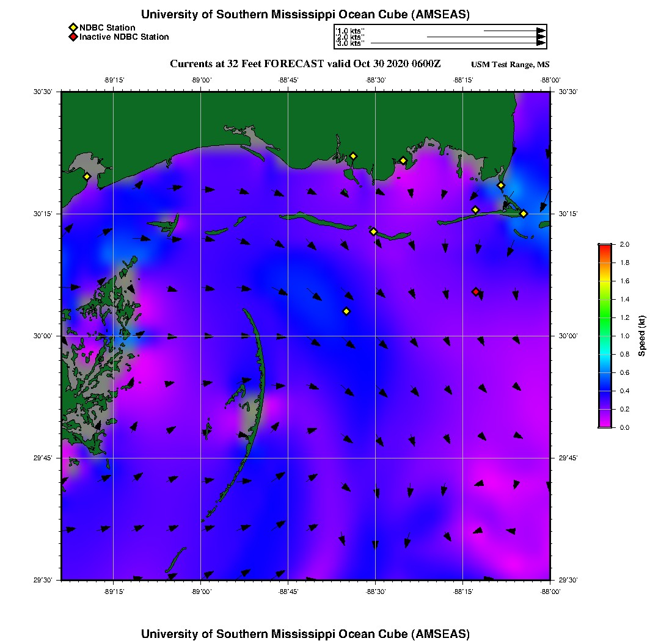Click the northernmost yellow station marker on the coast
Screen dimensions: 672x641
click(x=353, y=156)
